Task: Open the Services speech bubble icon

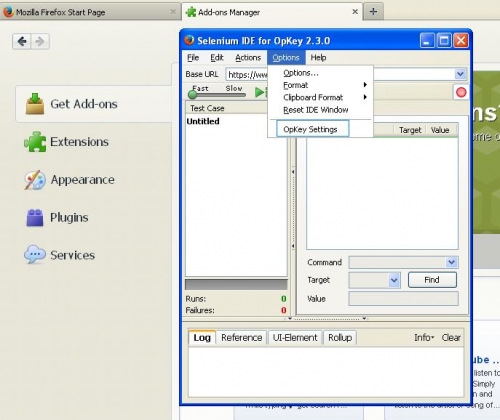Action: [x=35, y=255]
